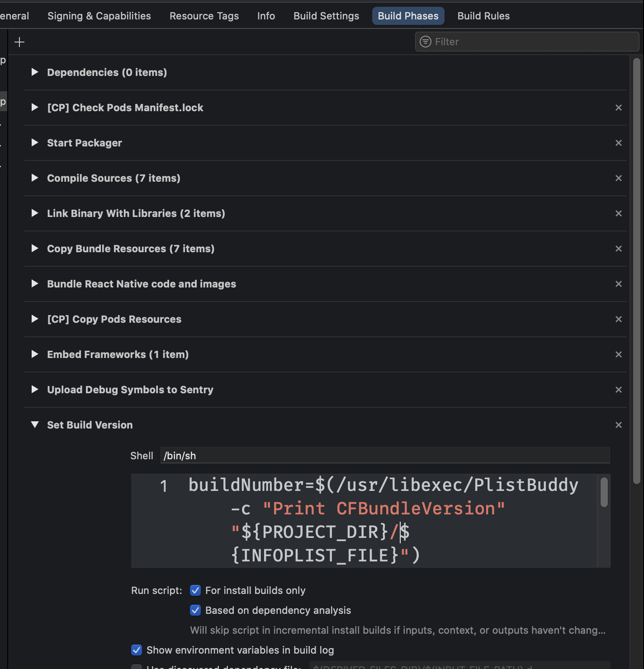The height and width of the screenshot is (669, 644).
Task: Click line number 1 in script gutter
Action: (164, 486)
